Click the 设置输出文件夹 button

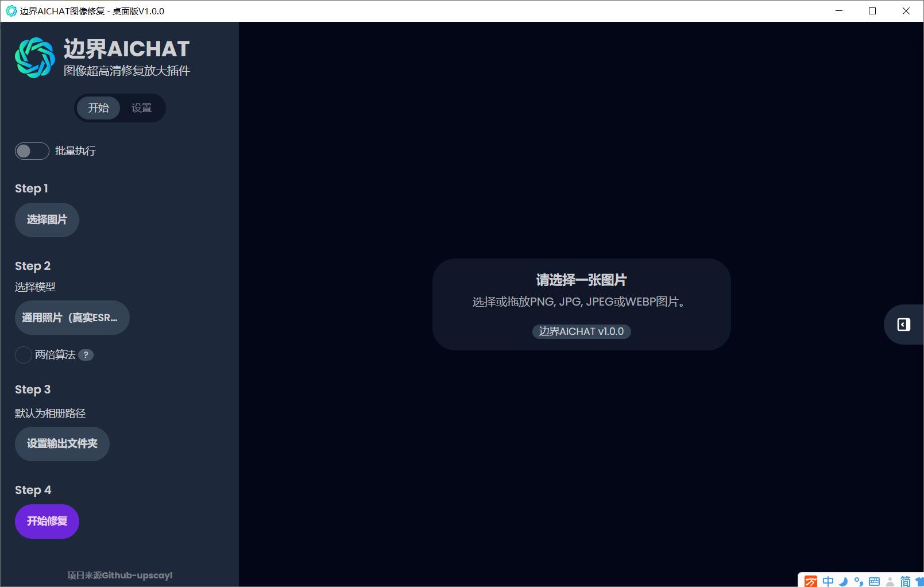tap(62, 444)
